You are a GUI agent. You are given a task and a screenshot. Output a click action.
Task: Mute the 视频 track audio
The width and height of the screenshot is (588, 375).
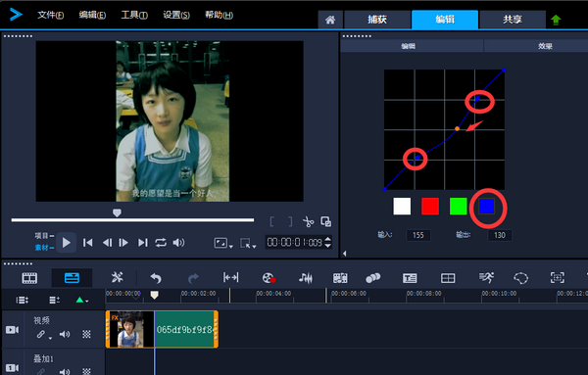tap(65, 334)
